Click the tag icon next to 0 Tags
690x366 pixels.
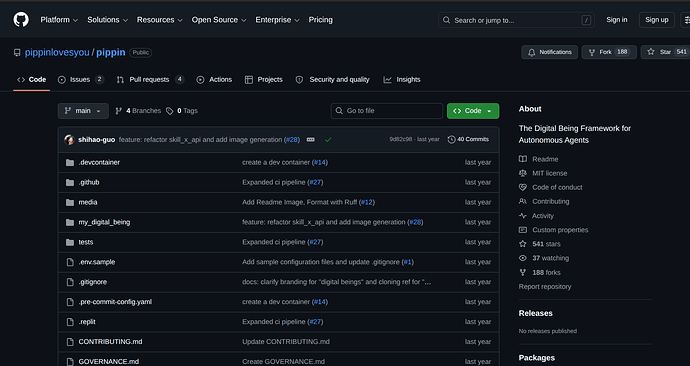pyautogui.click(x=169, y=111)
